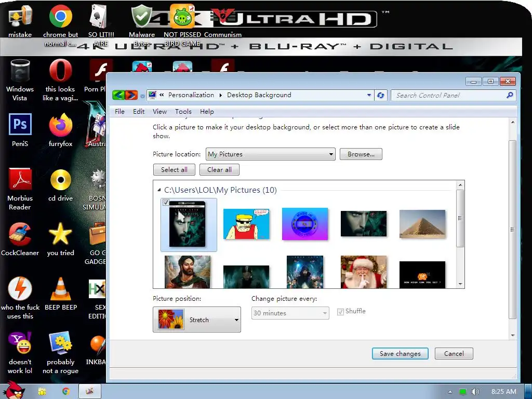Open the 'Windows Vista' recycle bin icon

(x=20, y=80)
